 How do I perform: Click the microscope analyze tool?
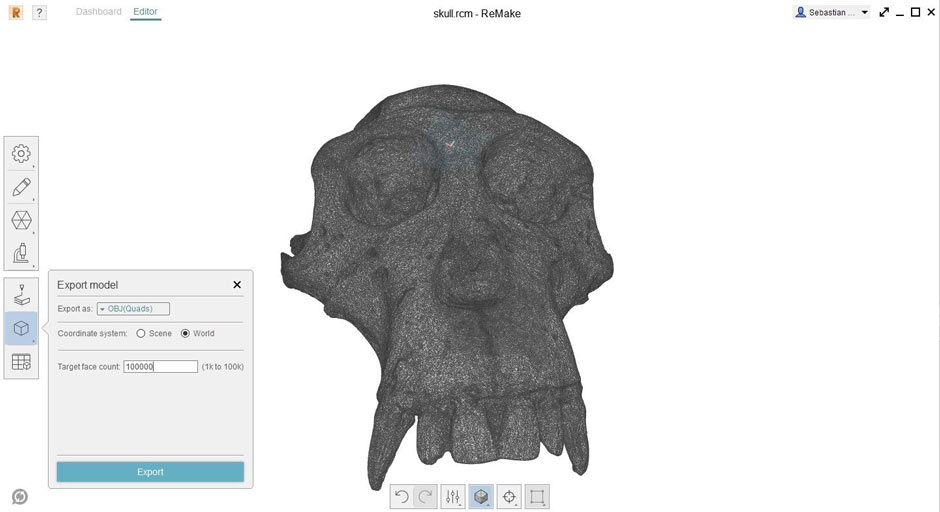tap(21, 253)
